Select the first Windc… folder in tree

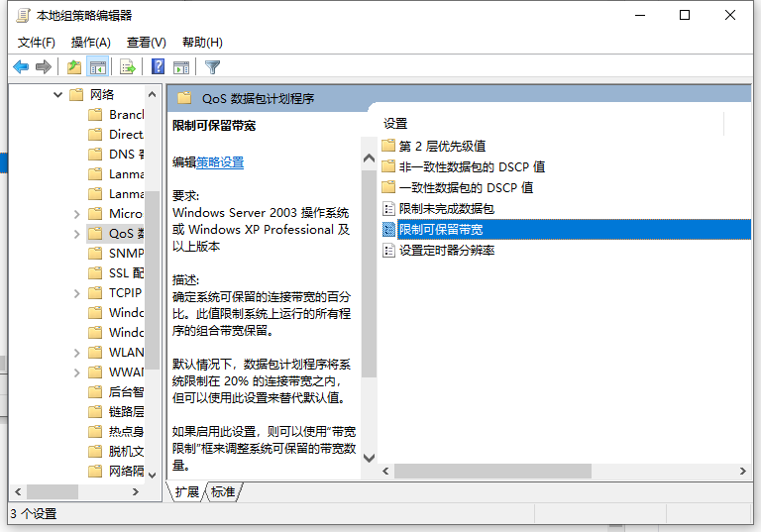coord(116,313)
